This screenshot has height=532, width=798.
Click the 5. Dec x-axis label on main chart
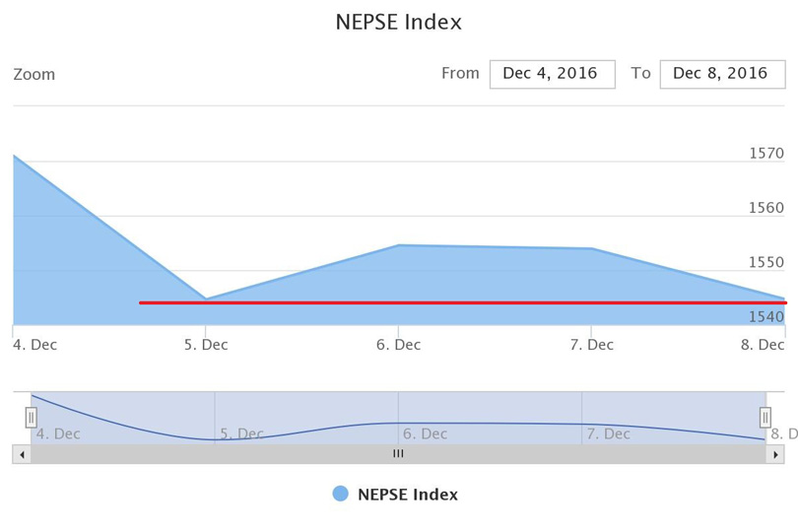(x=206, y=345)
